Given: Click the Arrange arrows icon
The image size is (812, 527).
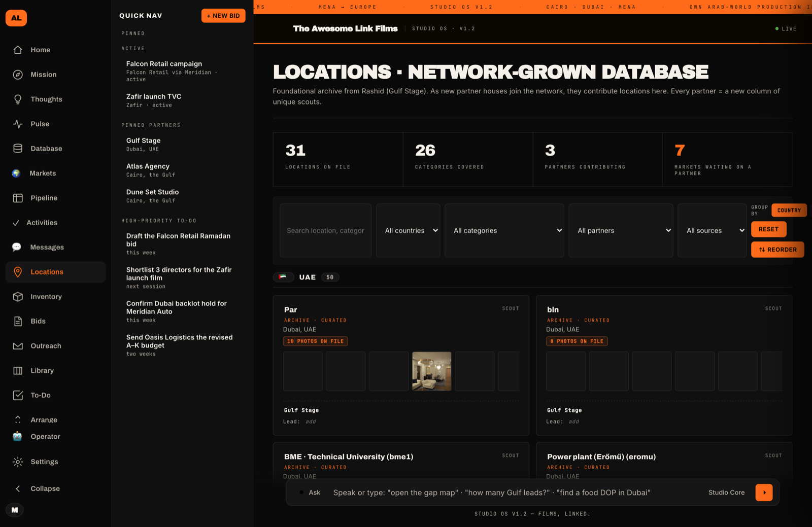Looking at the screenshot, I should click(x=18, y=419).
